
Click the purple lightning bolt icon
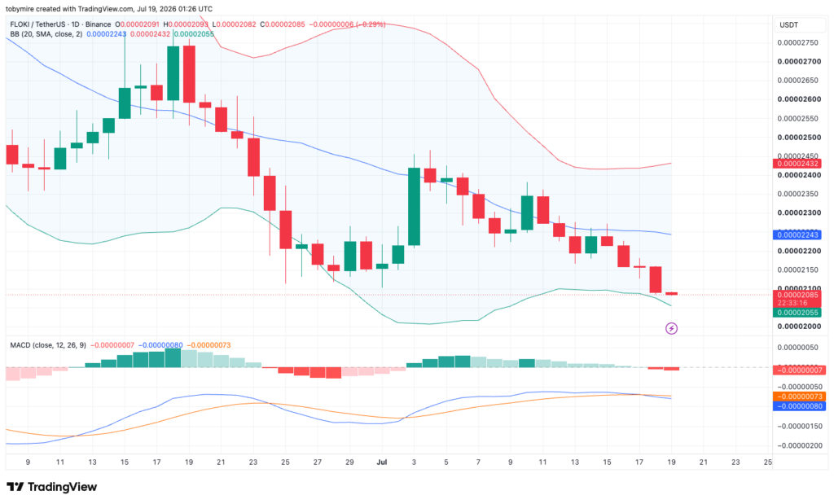coord(671,329)
